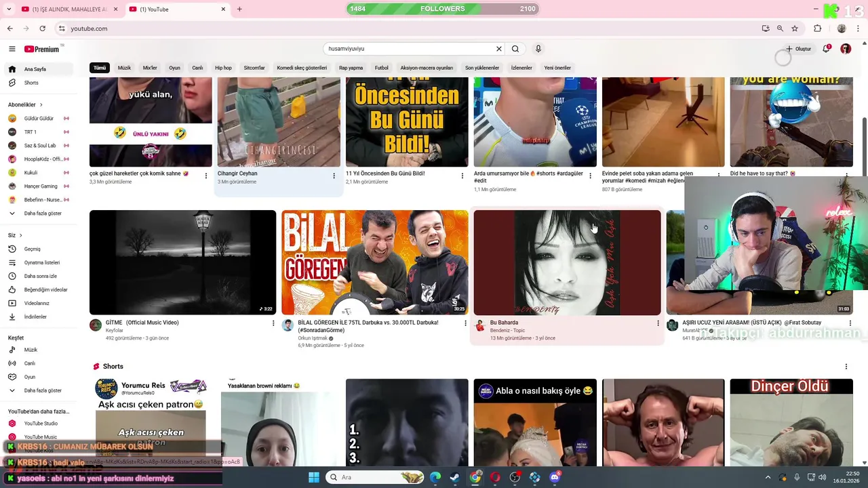Open the Dinçer Öldü short thumbnail
This screenshot has height=488, width=868.
[x=791, y=422]
